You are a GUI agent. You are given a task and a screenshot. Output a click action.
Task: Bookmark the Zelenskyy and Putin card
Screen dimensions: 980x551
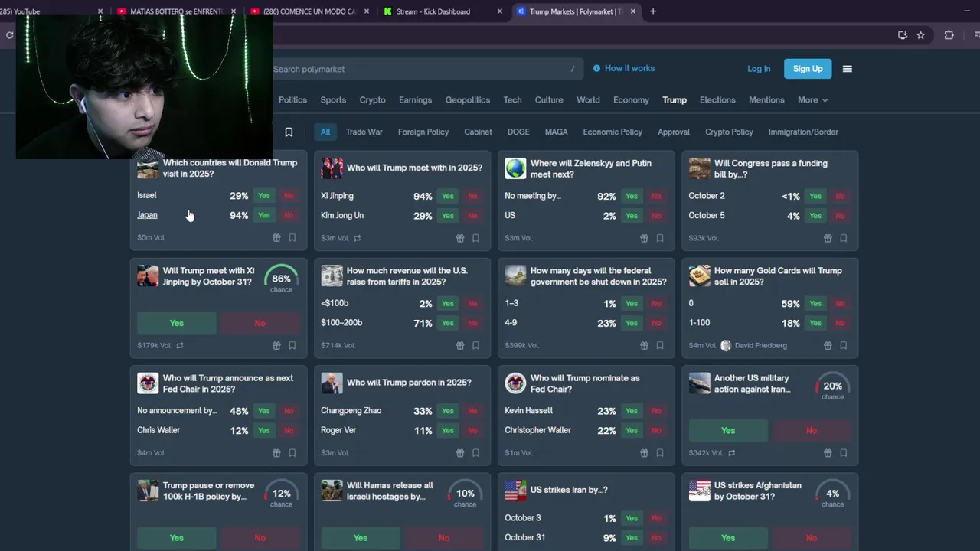coord(659,238)
